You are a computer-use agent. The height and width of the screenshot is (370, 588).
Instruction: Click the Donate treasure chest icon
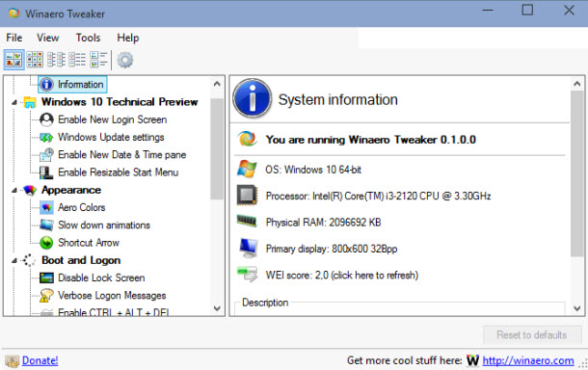[x=12, y=361]
